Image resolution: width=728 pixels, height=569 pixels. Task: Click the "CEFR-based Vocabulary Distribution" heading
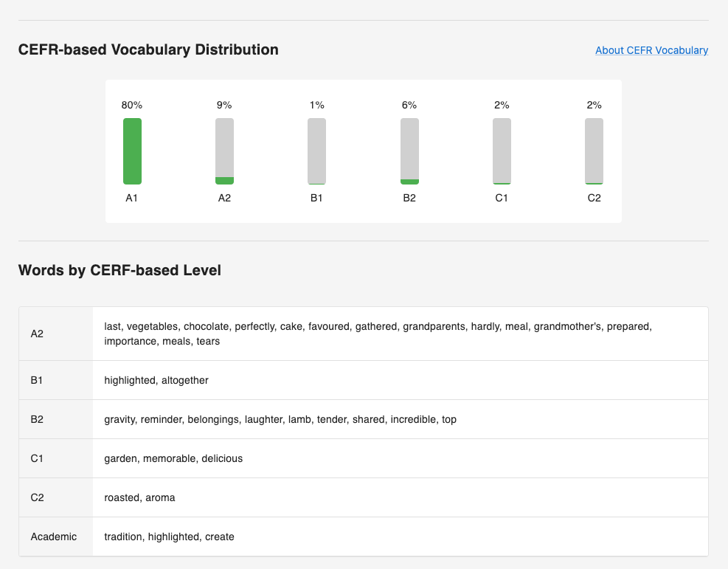pyautogui.click(x=148, y=49)
